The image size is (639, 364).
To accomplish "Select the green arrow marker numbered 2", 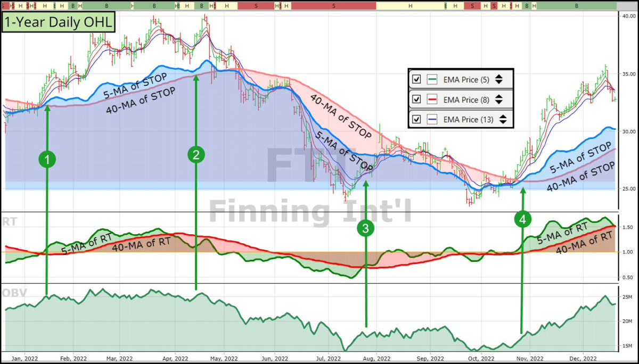I will (x=196, y=155).
